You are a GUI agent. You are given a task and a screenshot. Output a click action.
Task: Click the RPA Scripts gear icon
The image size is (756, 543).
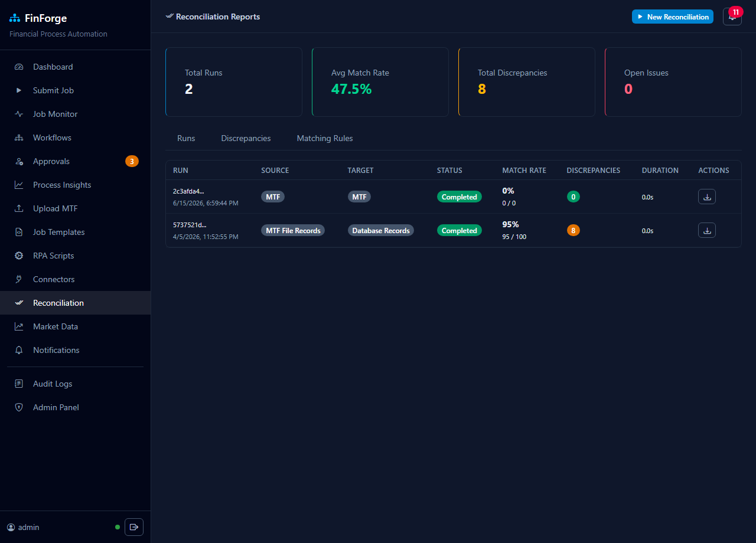(x=19, y=256)
